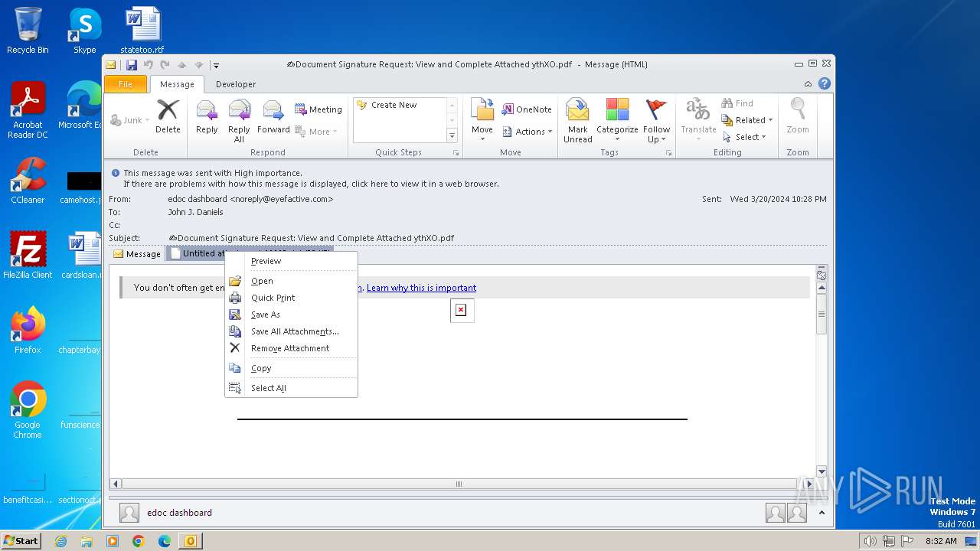This screenshot has width=980, height=551.
Task: Open Acrobat Reader DC desktop shortcut
Action: pyautogui.click(x=28, y=111)
